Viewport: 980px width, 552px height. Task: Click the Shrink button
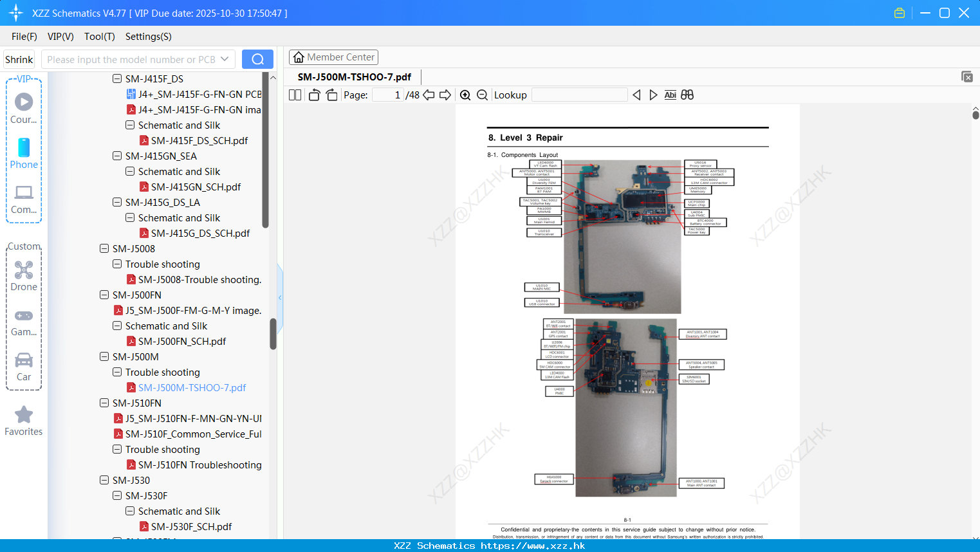pos(19,59)
